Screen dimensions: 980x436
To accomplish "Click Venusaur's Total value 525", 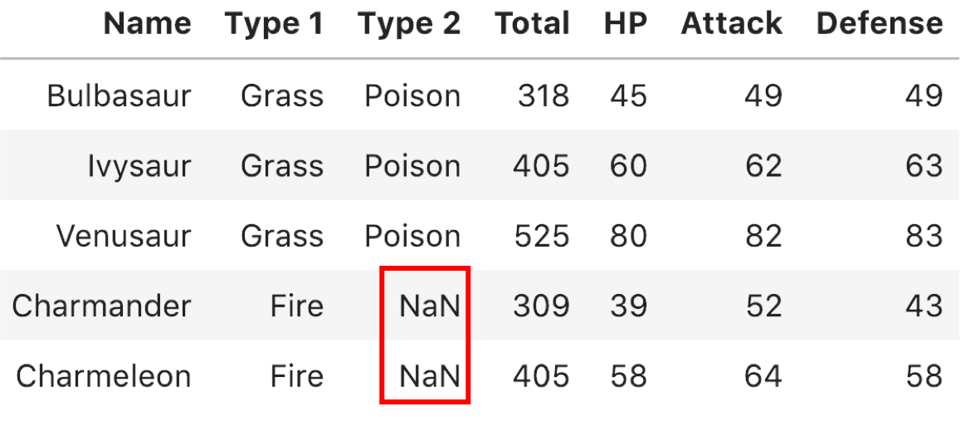I will pyautogui.click(x=542, y=237).
